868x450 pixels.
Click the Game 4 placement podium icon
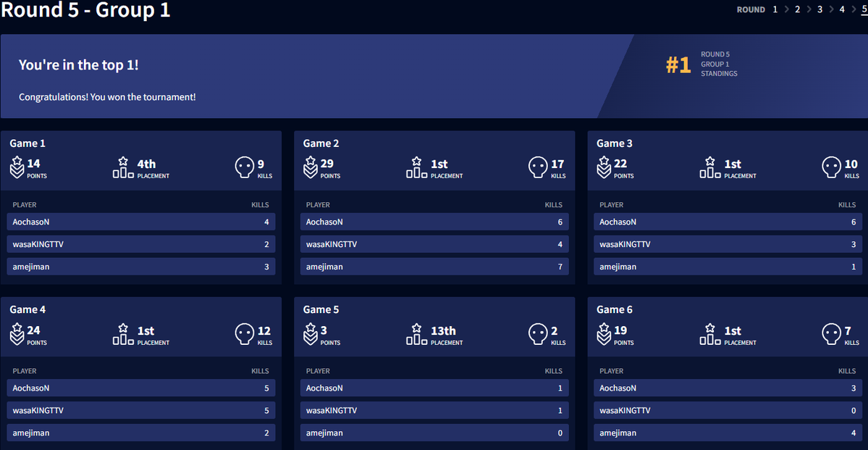(124, 333)
